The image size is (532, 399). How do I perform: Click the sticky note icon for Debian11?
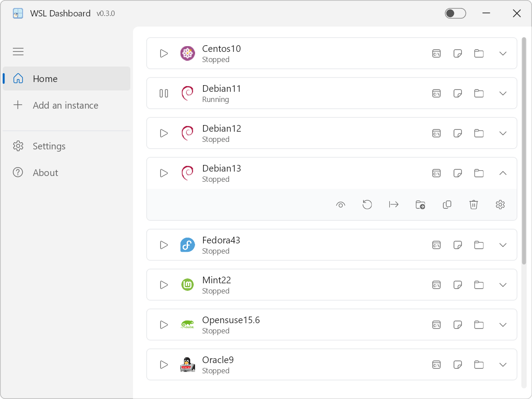(x=458, y=94)
